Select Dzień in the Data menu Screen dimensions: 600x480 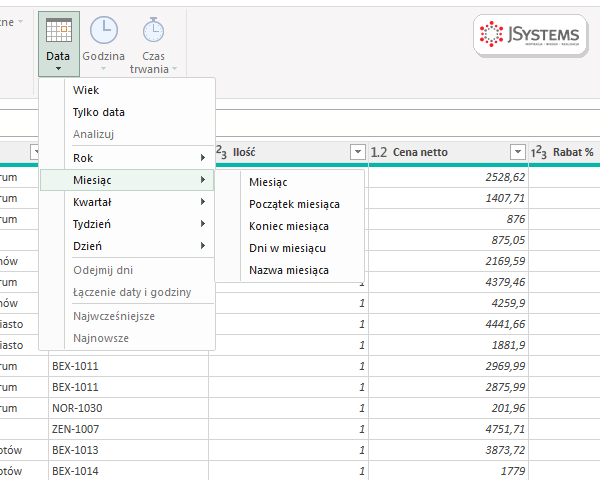[127, 246]
